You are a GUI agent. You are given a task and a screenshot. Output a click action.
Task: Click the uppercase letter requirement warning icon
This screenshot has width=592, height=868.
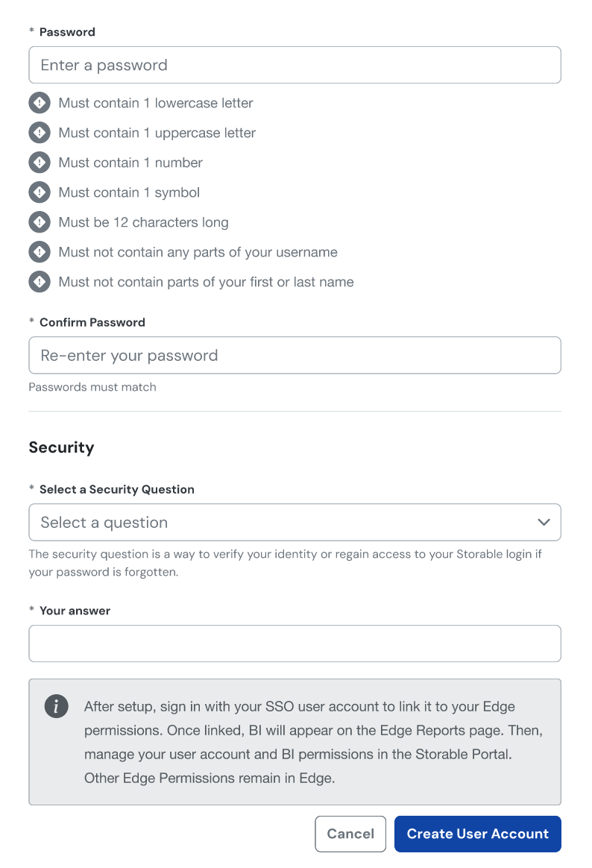click(x=39, y=133)
